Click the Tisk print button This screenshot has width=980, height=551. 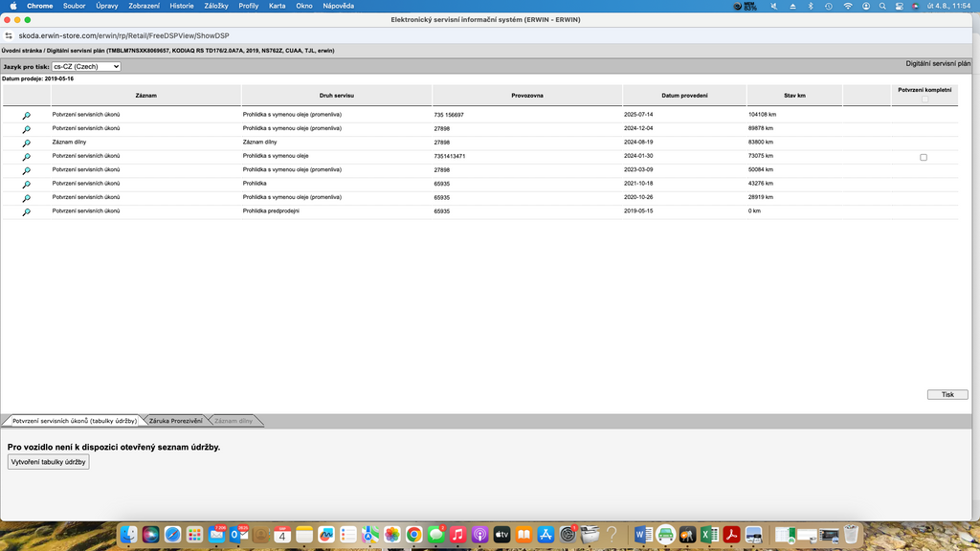pyautogui.click(x=947, y=394)
